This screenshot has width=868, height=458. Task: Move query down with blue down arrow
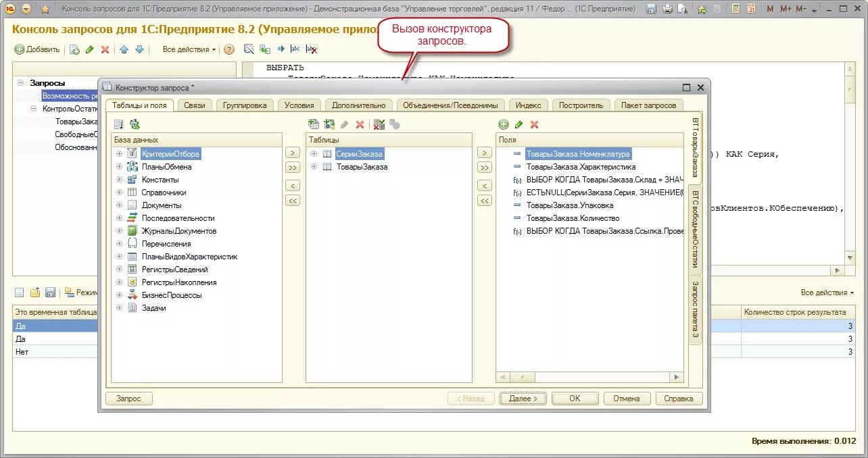139,49
